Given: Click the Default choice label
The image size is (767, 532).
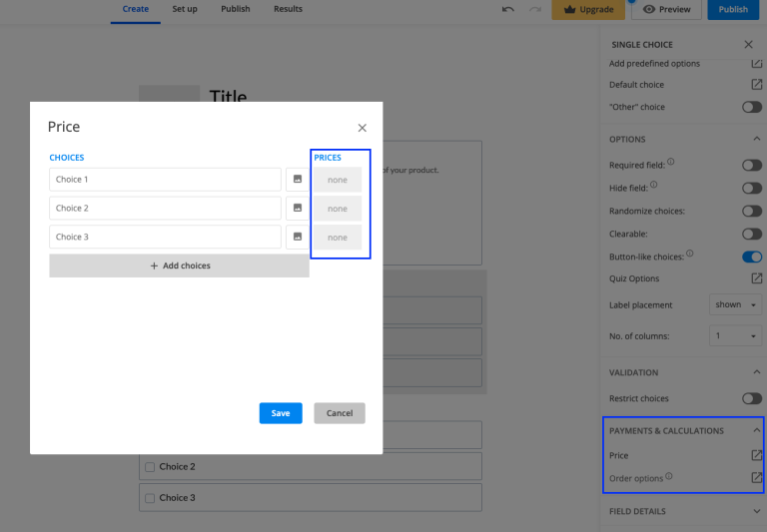Looking at the screenshot, I should click(x=636, y=85).
